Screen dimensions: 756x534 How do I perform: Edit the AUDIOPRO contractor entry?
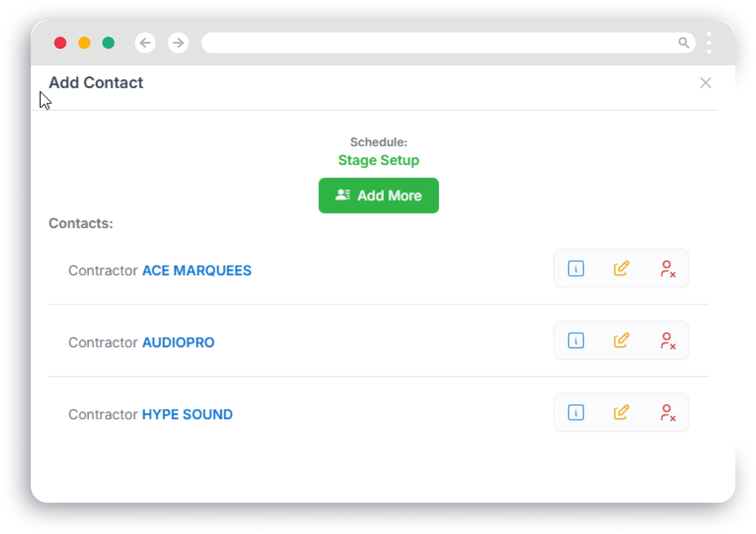621,341
